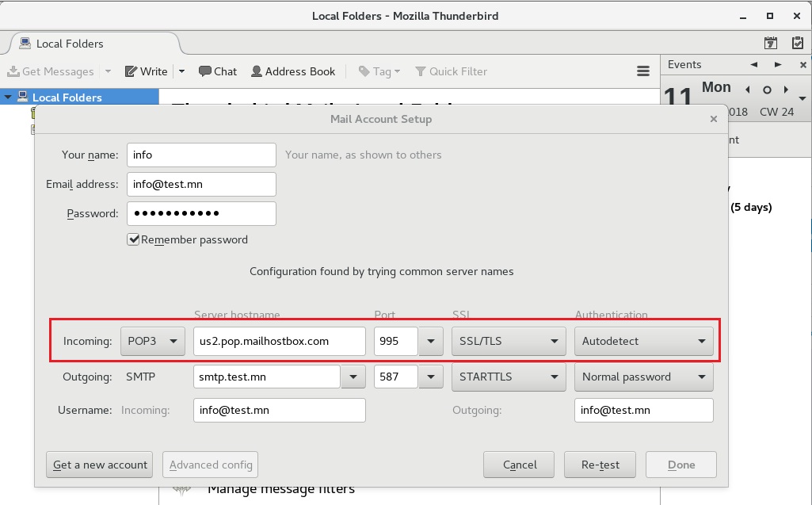Minimize the Thunderbird window
This screenshot has height=505, width=812.
tap(743, 16)
